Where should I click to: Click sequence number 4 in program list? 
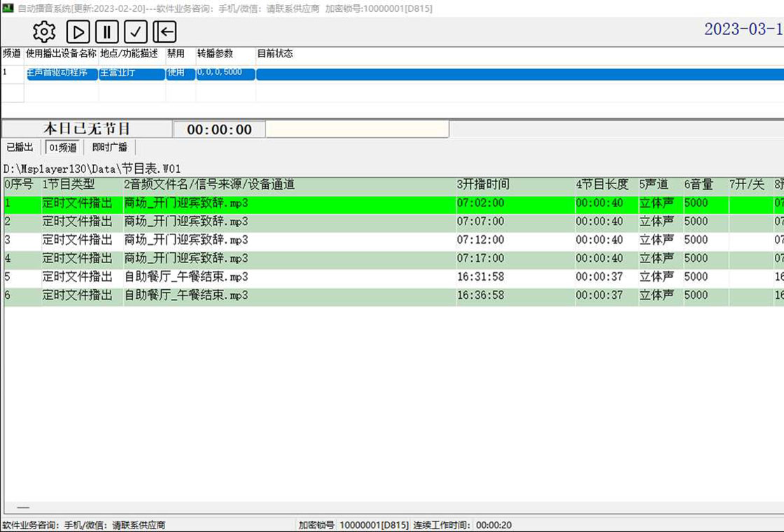[x=8, y=258]
